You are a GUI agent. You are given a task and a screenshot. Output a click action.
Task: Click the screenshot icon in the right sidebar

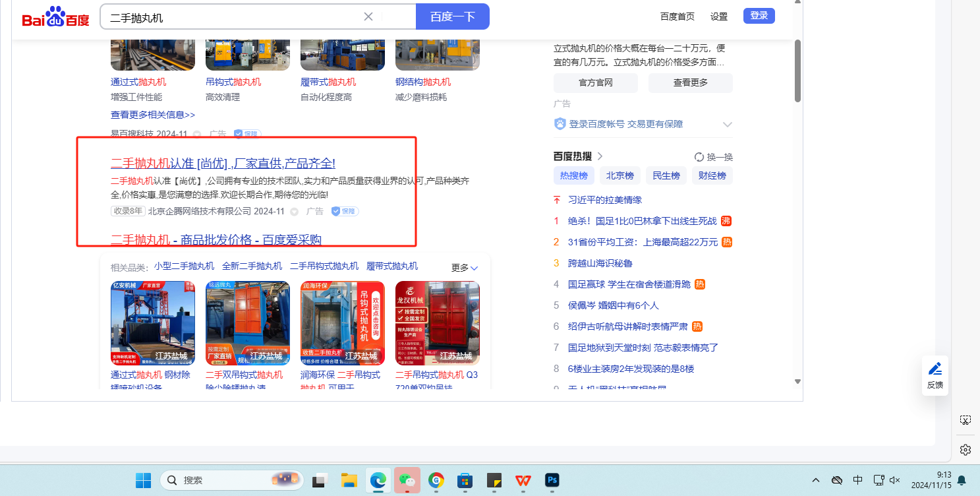[x=966, y=420]
